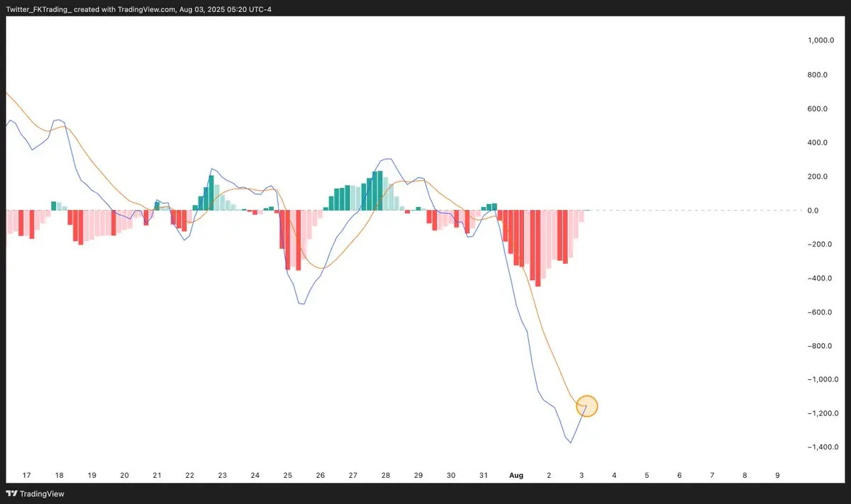
Task: Click date 9 on the time axis
Action: tap(778, 475)
